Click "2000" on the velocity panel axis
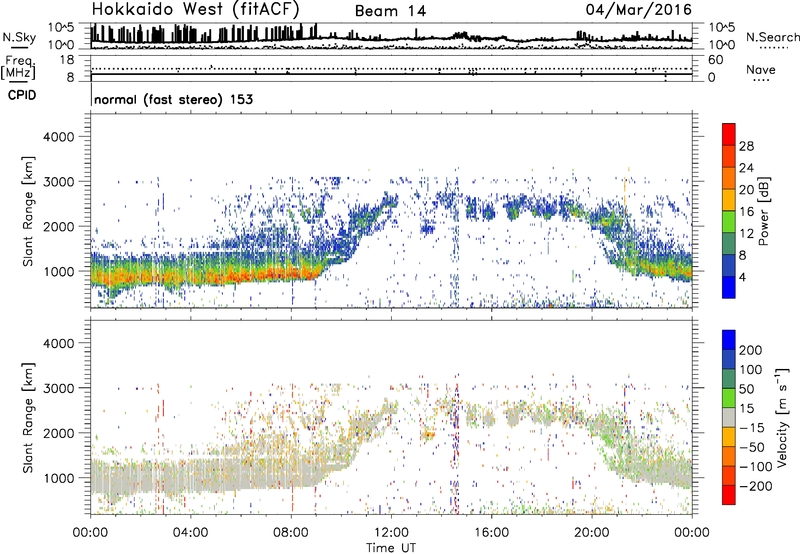Image resolution: width=800 pixels, height=554 pixels. point(59,433)
